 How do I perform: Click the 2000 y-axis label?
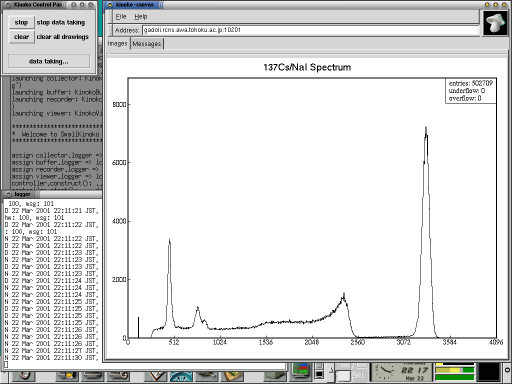pyautogui.click(x=119, y=279)
